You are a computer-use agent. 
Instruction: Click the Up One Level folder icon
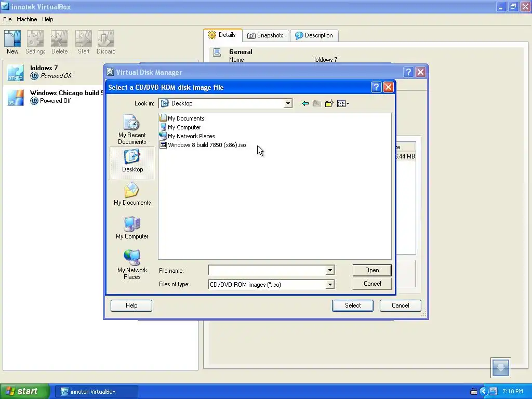click(x=317, y=103)
